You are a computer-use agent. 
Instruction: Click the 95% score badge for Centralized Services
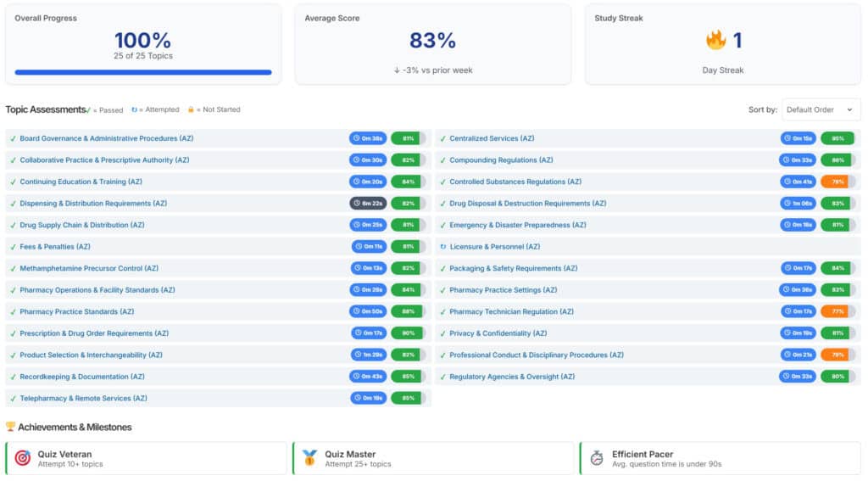point(837,138)
